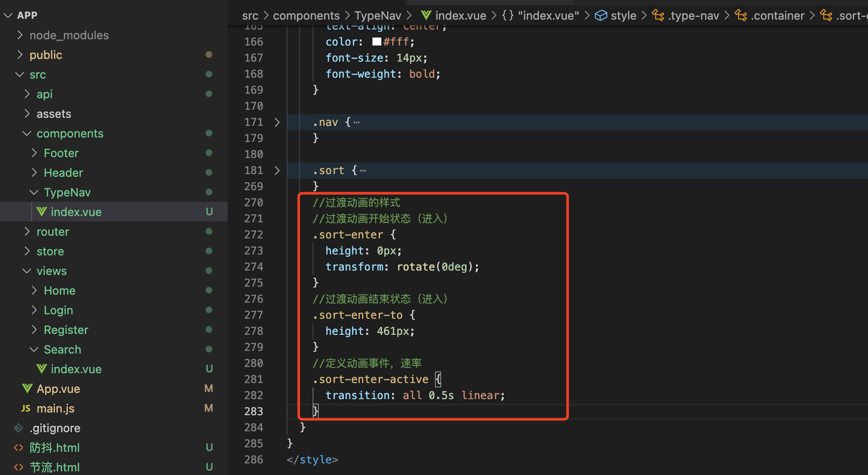Screen dimensions: 868x475
Task: Click the '.sort-enter-active' selector text
Action: pos(371,379)
